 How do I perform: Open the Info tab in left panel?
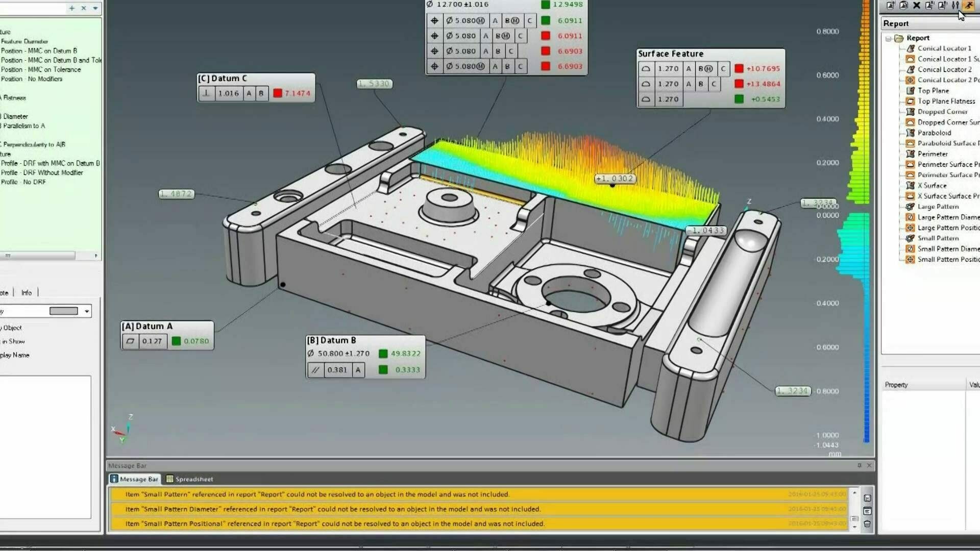(x=27, y=293)
